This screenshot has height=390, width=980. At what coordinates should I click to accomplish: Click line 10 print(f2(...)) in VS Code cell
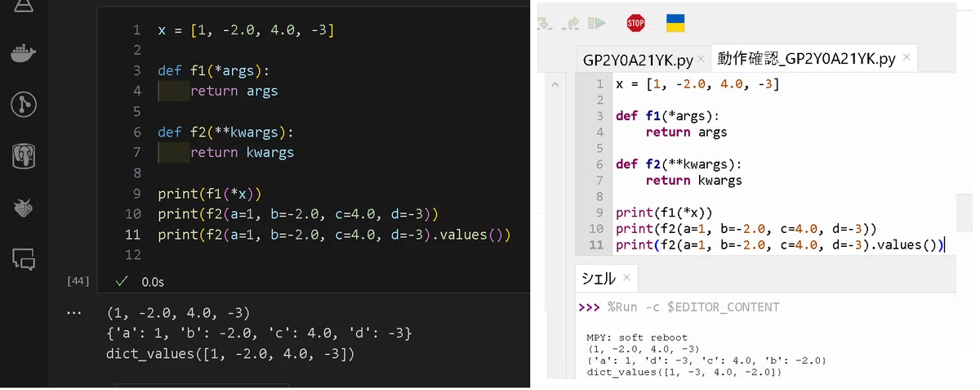[299, 214]
